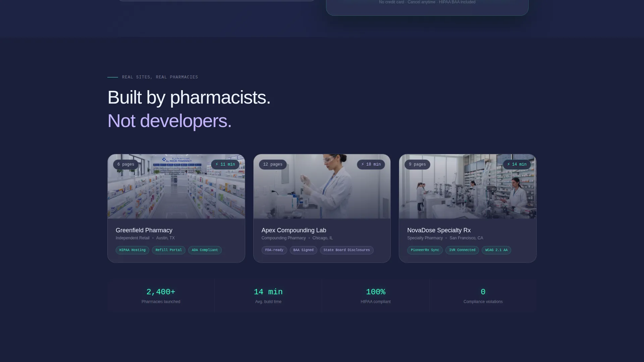
Task: Open the NovaDose Specialty Rx photo thumbnail
Action: click(x=468, y=186)
